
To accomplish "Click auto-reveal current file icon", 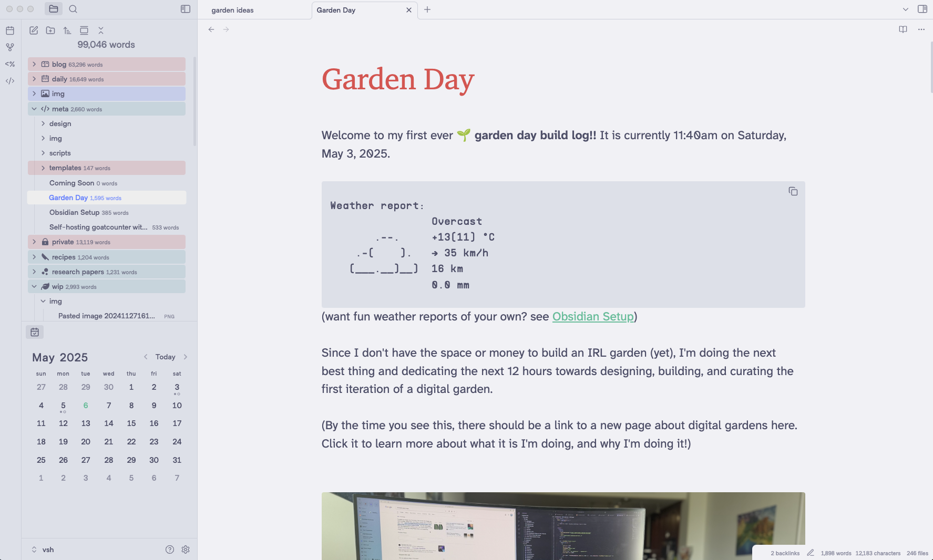I will [x=84, y=30].
